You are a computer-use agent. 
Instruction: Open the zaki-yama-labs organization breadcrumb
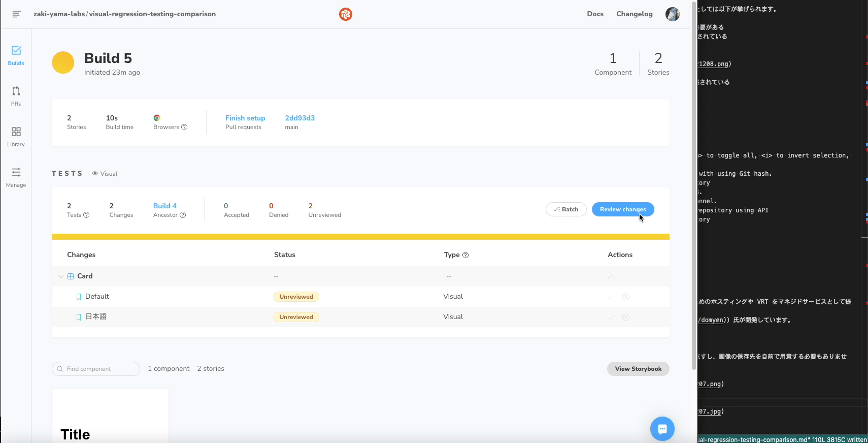pos(59,14)
